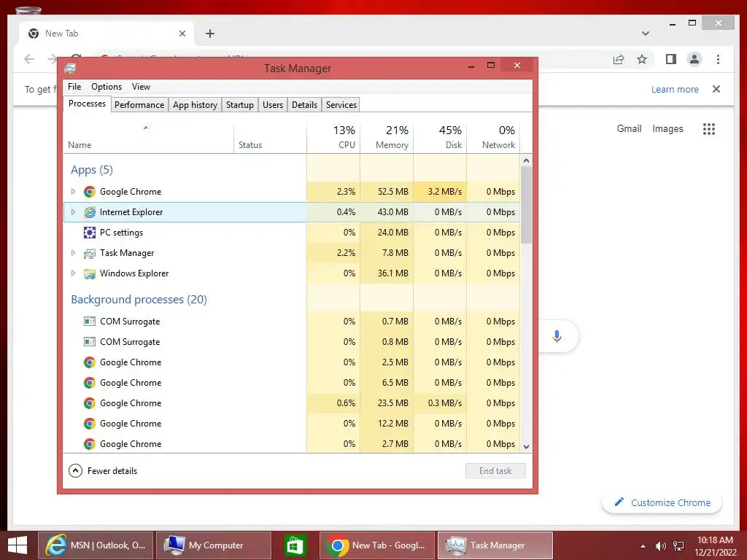The image size is (747, 560).
Task: Switch to the Services tab
Action: 341,105
